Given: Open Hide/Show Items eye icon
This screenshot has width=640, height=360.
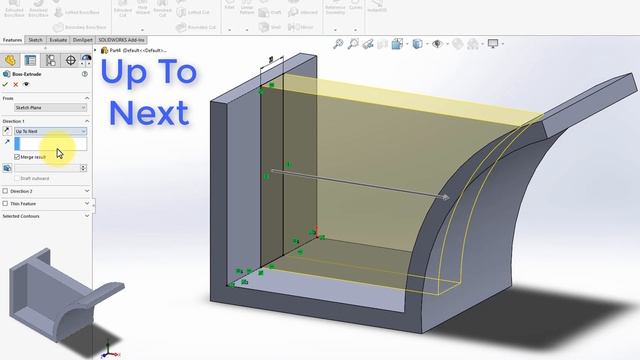Looking at the screenshot, I should (x=438, y=44).
